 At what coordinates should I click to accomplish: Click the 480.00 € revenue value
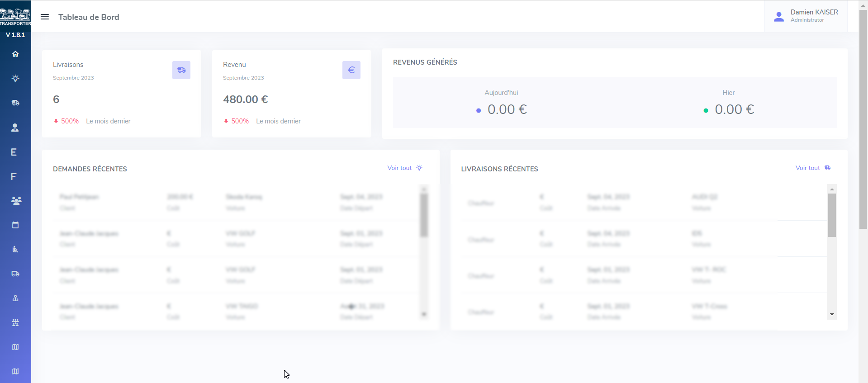pyautogui.click(x=246, y=99)
